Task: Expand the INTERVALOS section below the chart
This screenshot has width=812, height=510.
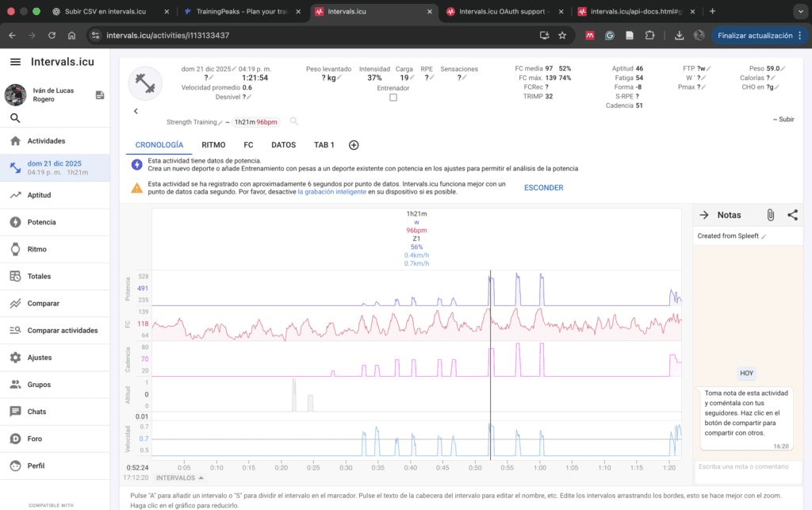Action: click(x=178, y=478)
